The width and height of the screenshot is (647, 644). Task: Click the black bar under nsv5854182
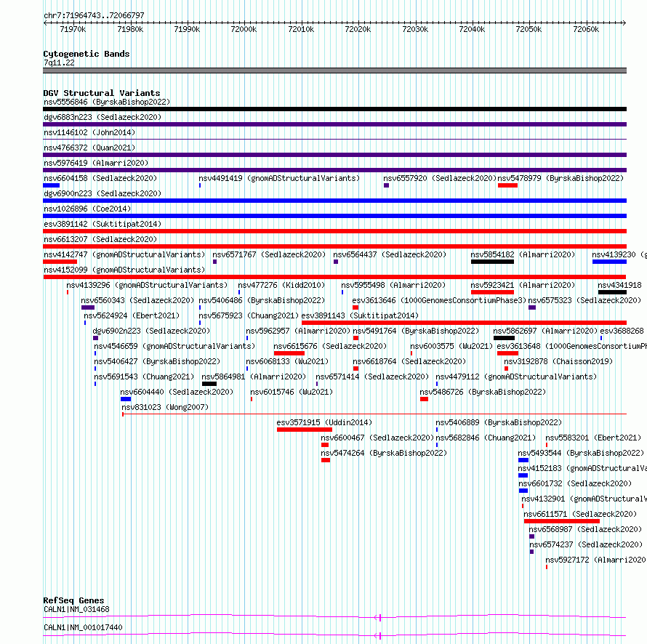click(x=492, y=262)
